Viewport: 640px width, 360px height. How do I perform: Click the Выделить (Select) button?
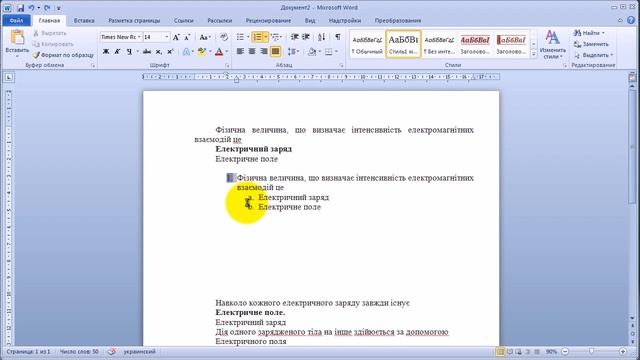point(593,55)
